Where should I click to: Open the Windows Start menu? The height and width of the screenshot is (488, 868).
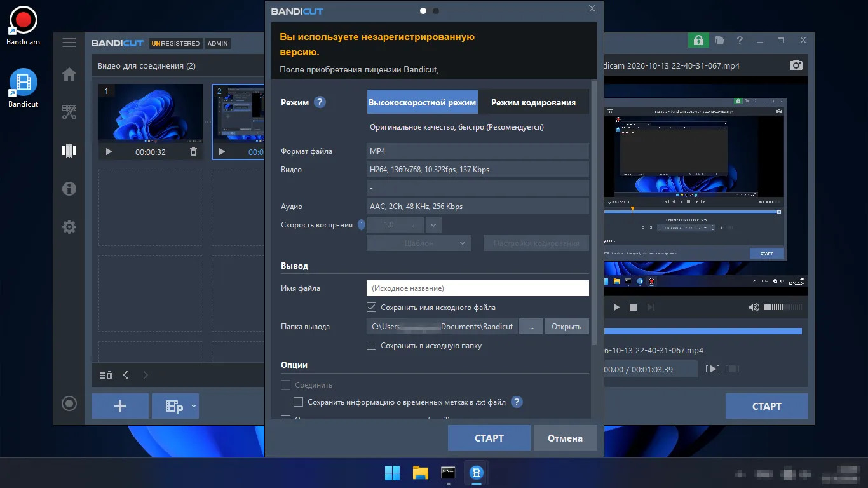tap(393, 473)
